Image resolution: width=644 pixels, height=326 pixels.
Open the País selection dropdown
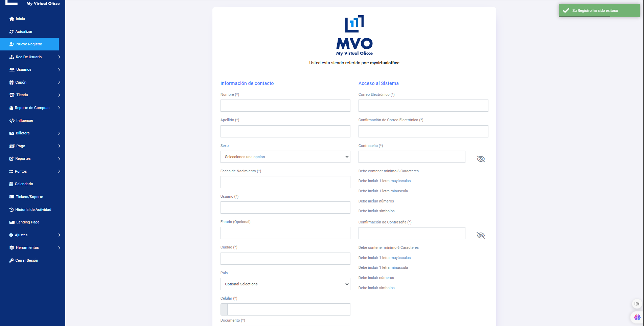tap(285, 284)
